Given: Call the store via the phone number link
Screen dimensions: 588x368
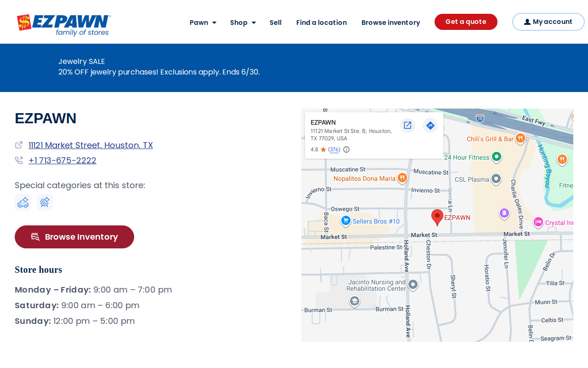Looking at the screenshot, I should point(62,161).
